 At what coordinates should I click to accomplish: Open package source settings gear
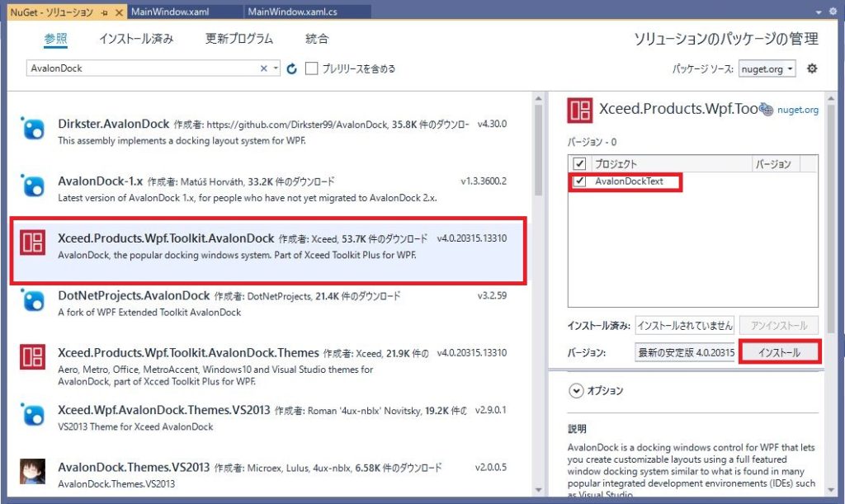[812, 68]
